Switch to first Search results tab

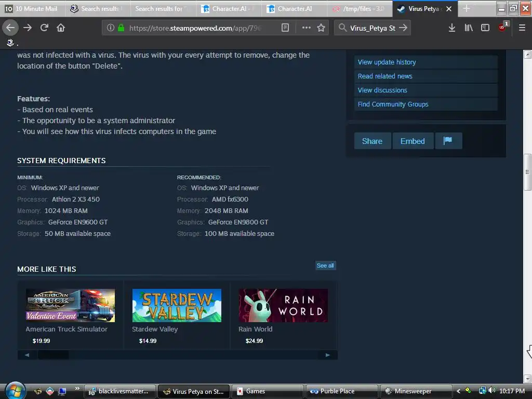click(98, 9)
